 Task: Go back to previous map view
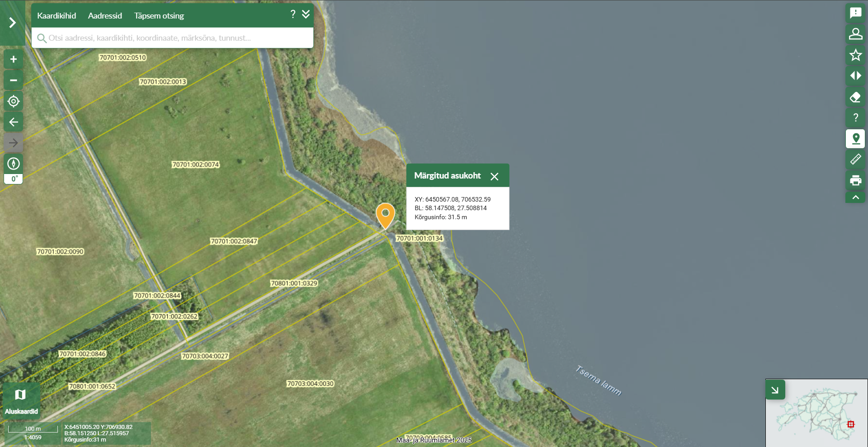[14, 122]
